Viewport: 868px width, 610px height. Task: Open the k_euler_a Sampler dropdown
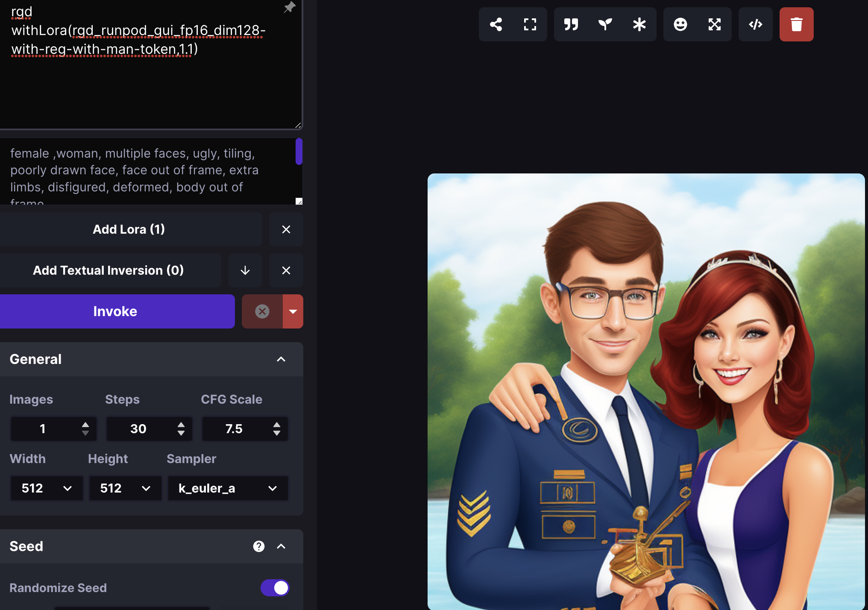tap(228, 488)
